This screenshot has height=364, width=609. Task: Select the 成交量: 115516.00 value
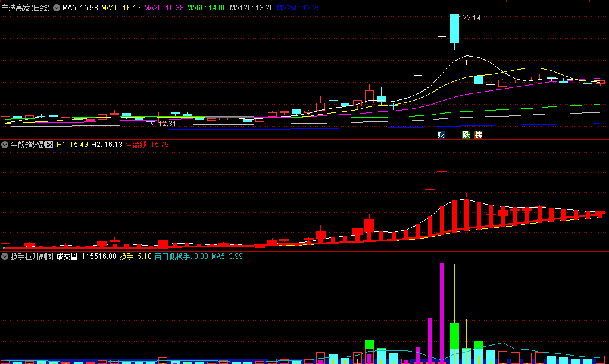tap(86, 256)
